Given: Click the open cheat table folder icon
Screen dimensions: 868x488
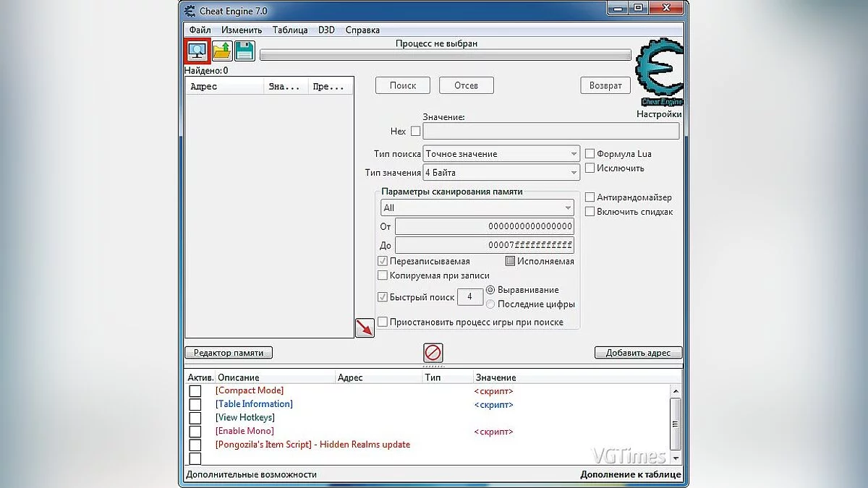Looking at the screenshot, I should pyautogui.click(x=221, y=51).
